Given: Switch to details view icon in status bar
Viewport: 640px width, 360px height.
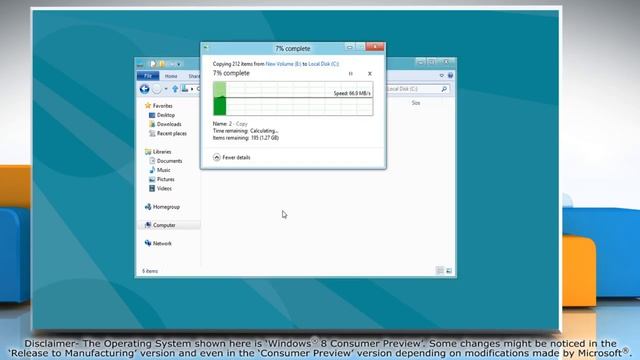Looking at the screenshot, I should pyautogui.click(x=440, y=271).
